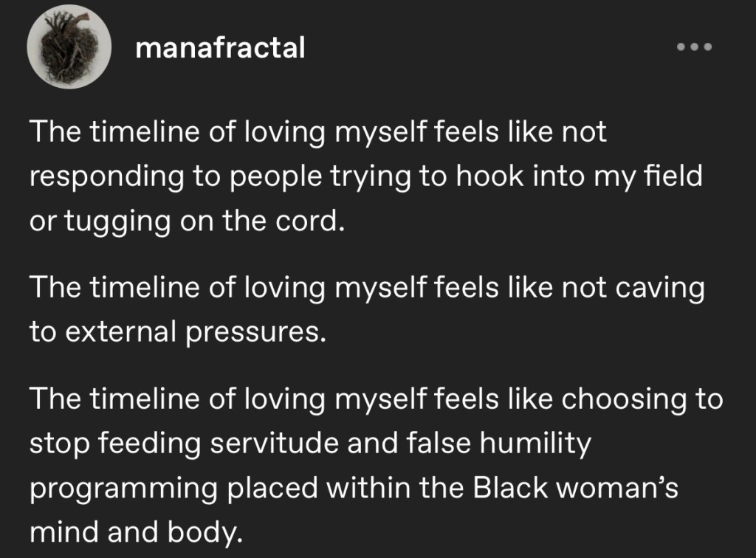Click the line starting "responding to people"
Screen dimensions: 756x558
click(x=365, y=177)
